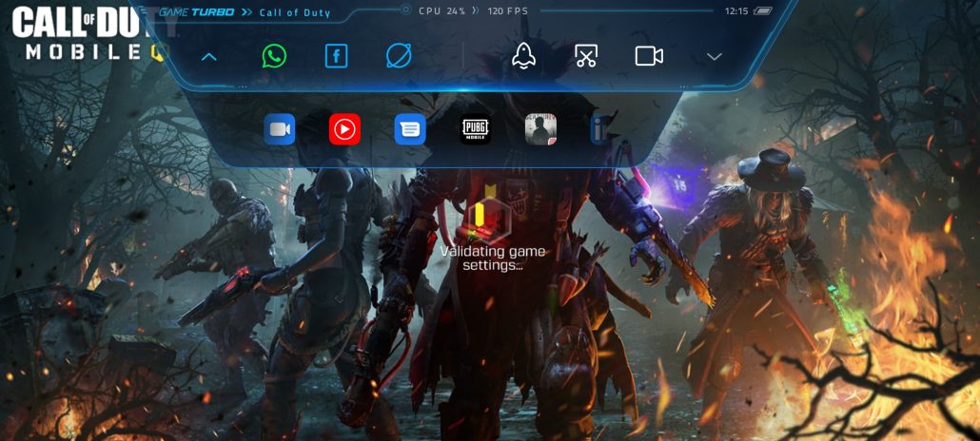Tap the Game Turbo label
The height and width of the screenshot is (441, 980).
pos(196,11)
